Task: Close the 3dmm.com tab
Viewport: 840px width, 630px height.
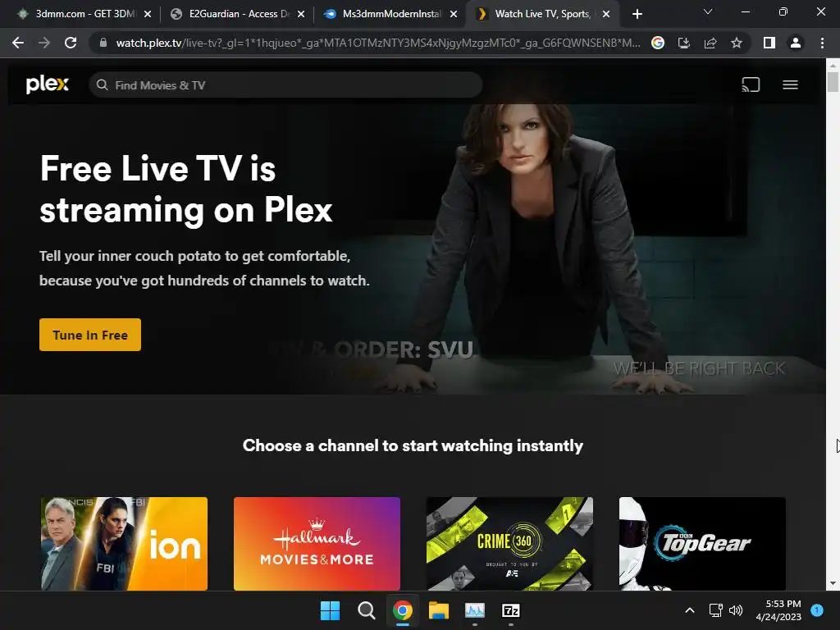Action: pos(148,14)
